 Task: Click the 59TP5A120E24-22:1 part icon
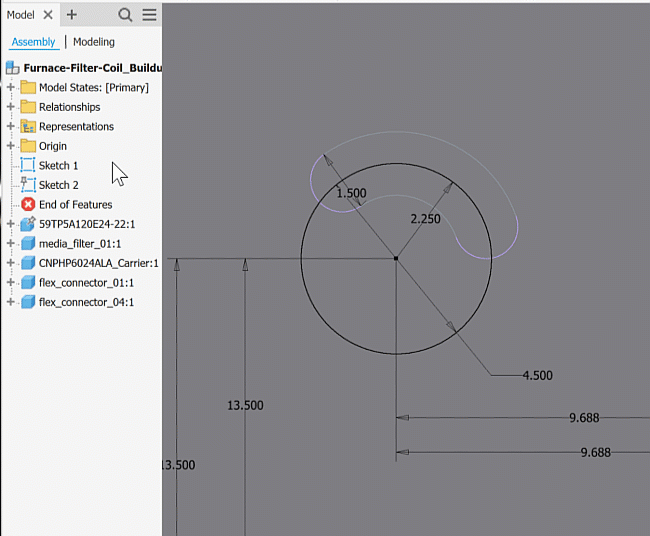[x=28, y=224]
